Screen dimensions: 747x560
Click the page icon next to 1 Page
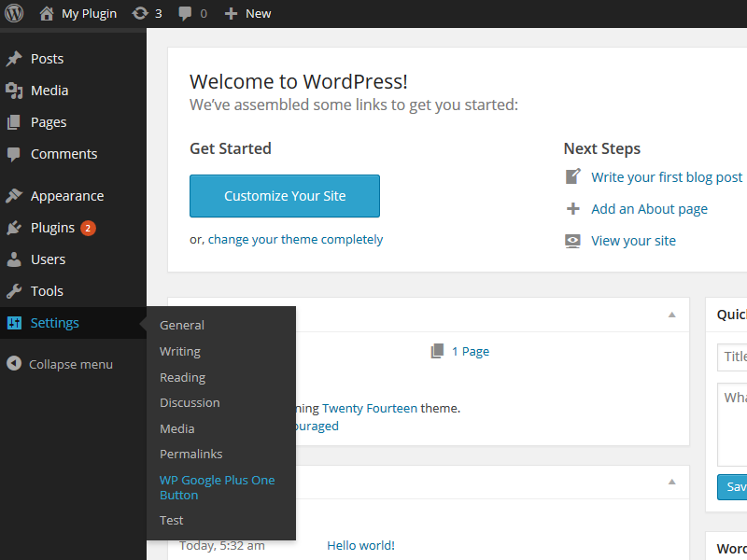pyautogui.click(x=437, y=351)
